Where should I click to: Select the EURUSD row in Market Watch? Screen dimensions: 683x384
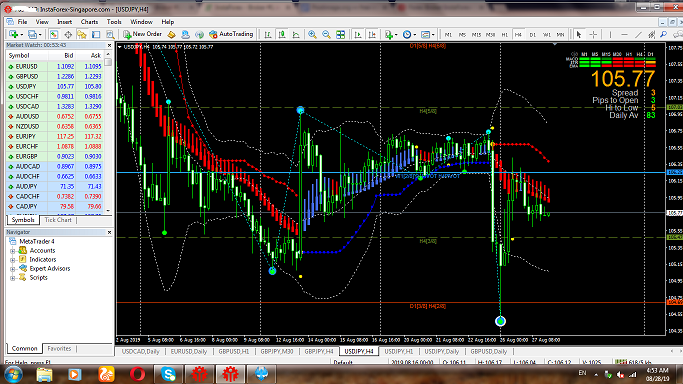(x=55, y=67)
